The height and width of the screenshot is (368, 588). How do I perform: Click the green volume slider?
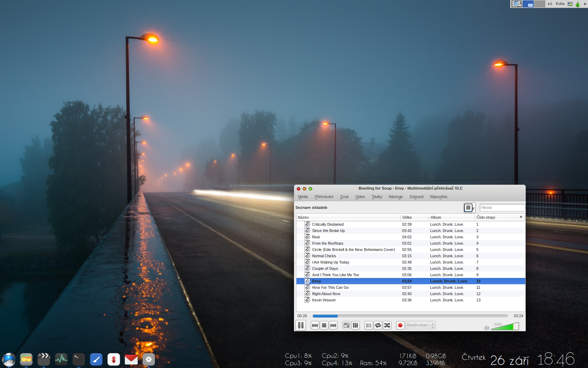pos(505,327)
